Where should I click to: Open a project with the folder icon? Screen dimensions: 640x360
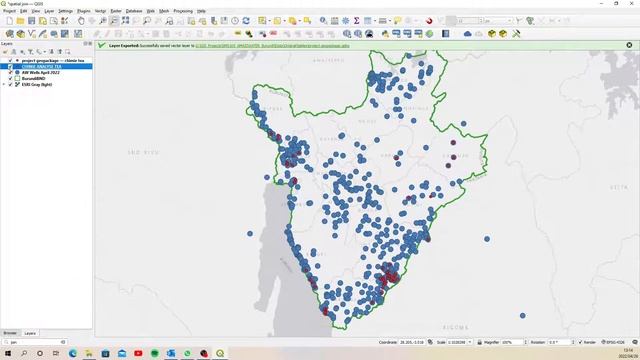[20, 21]
